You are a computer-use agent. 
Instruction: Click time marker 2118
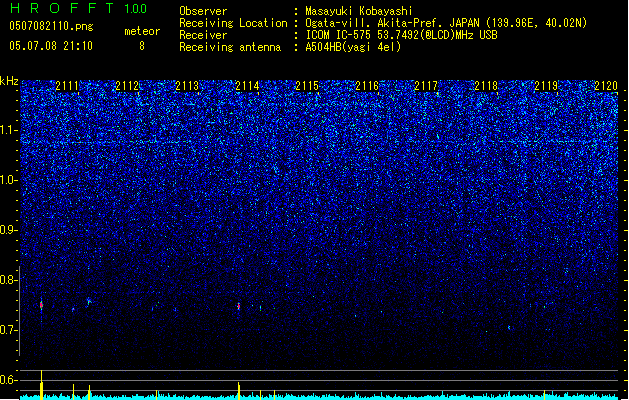[x=486, y=86]
